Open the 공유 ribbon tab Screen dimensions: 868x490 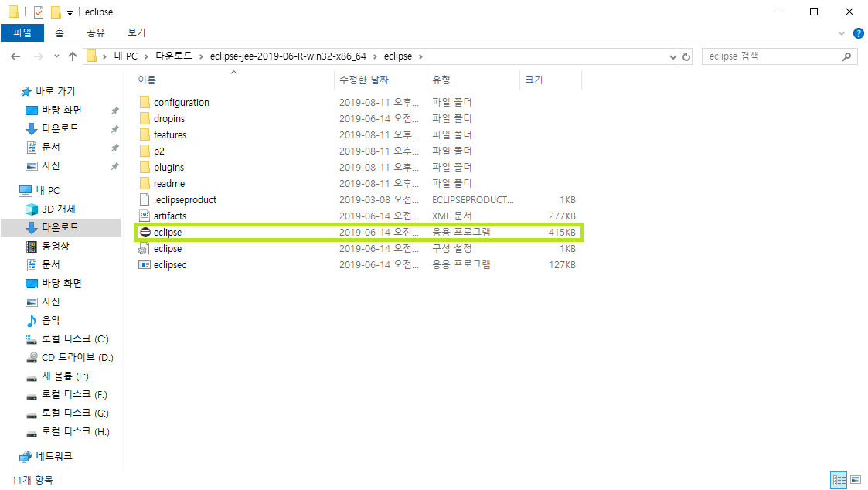(x=96, y=32)
